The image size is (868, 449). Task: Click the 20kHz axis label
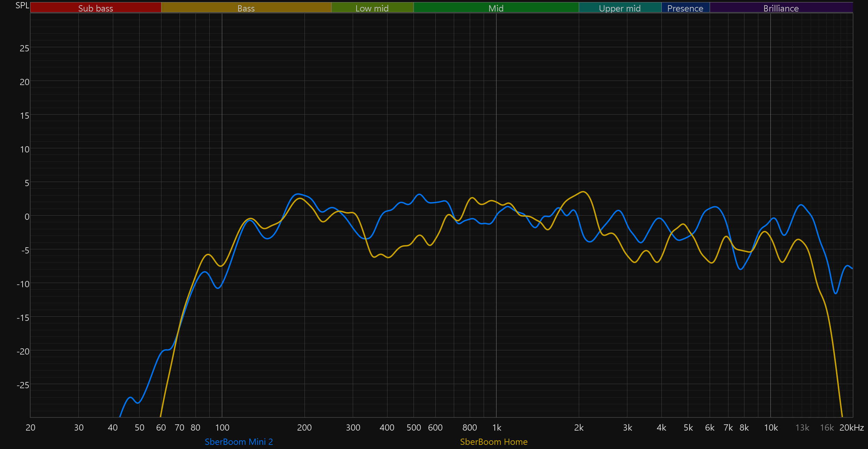click(851, 427)
